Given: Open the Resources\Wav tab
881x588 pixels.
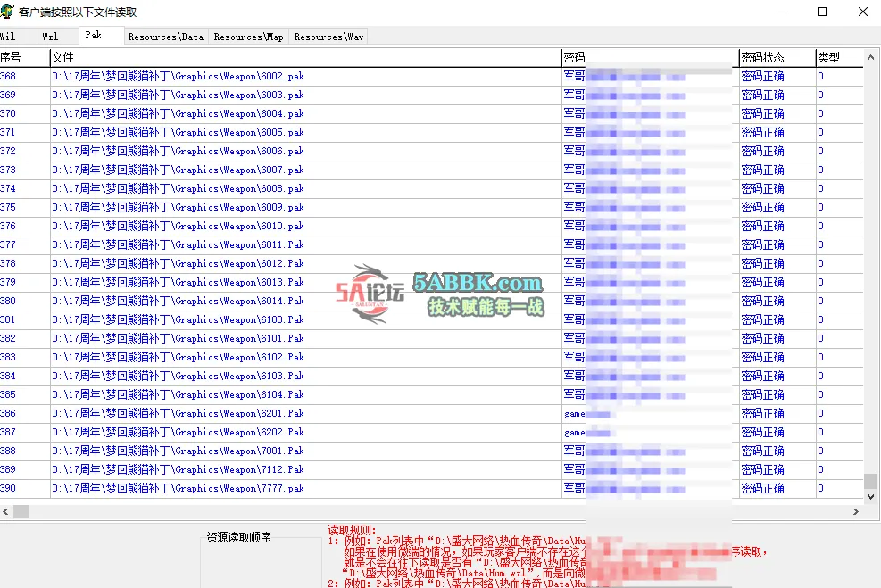Looking at the screenshot, I should pos(328,37).
